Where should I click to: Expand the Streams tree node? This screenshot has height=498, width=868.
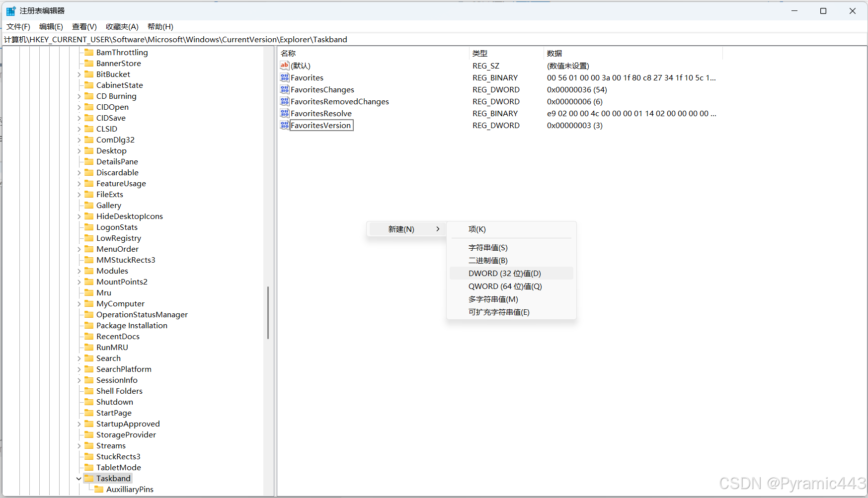click(79, 446)
